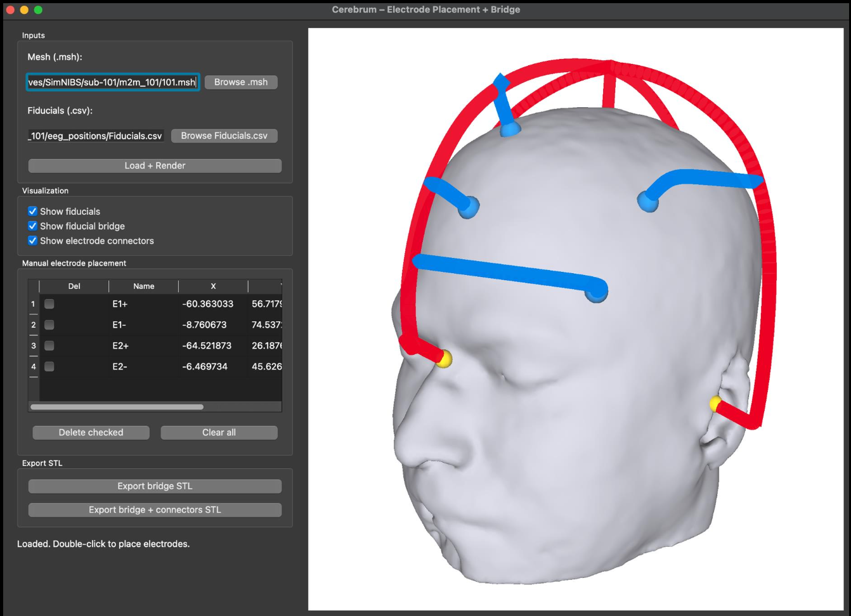Screen dimensions: 851x616
Task: Disable the Show fiducials checkbox
Action: (x=32, y=211)
